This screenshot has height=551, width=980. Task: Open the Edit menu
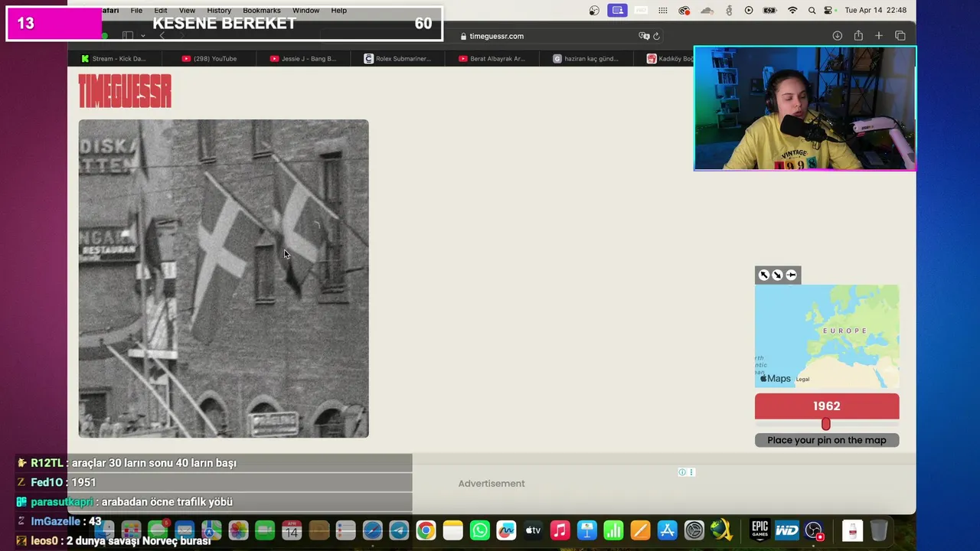tap(161, 11)
